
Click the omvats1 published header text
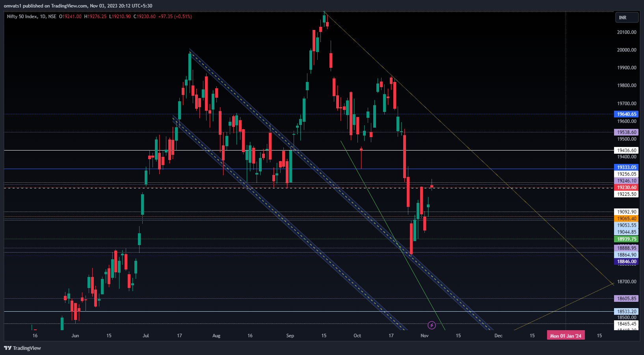point(78,6)
